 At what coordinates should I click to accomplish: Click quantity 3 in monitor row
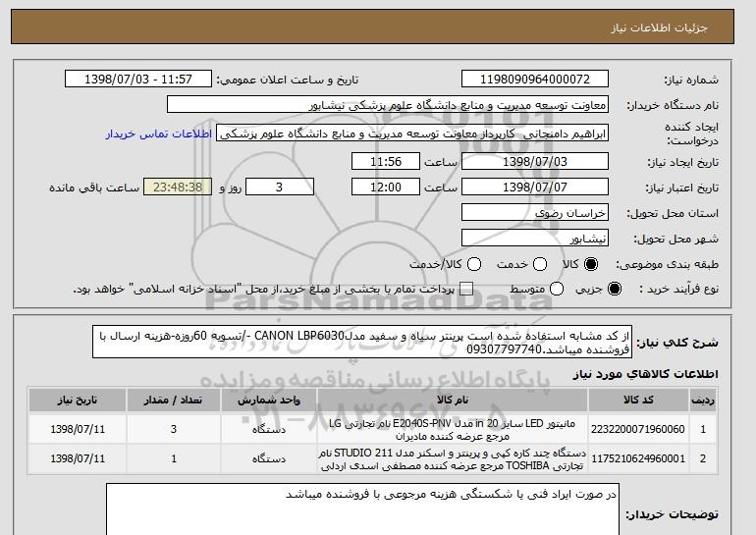(174, 429)
